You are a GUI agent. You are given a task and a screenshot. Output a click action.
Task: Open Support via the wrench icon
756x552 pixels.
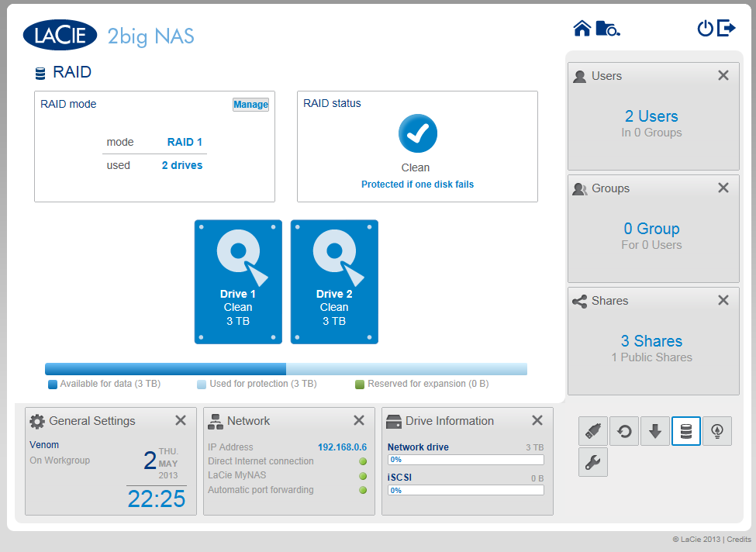point(593,462)
